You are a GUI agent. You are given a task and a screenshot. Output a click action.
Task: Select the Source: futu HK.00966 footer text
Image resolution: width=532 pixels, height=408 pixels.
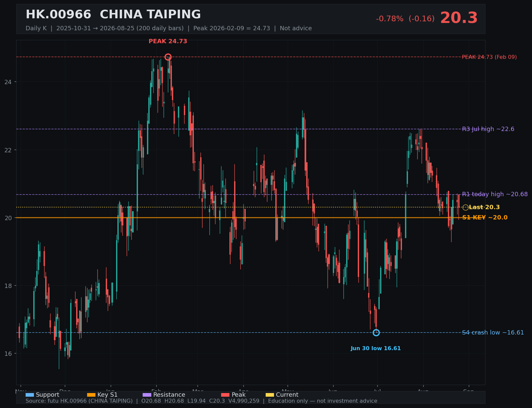(x=79, y=401)
